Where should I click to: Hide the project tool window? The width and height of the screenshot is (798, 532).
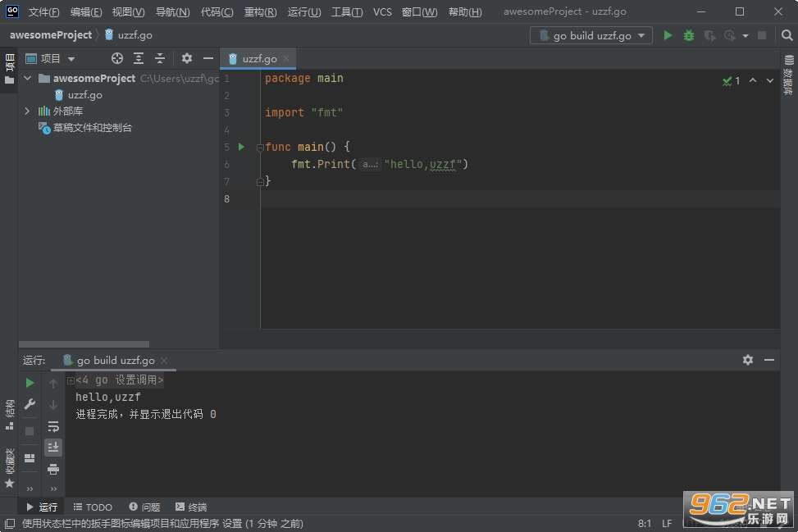click(208, 58)
